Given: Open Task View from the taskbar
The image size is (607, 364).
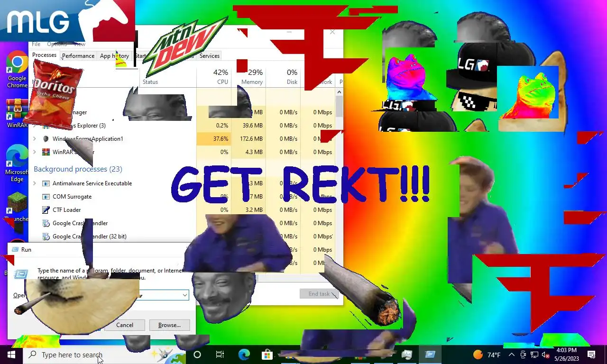Looking at the screenshot, I should (x=220, y=355).
